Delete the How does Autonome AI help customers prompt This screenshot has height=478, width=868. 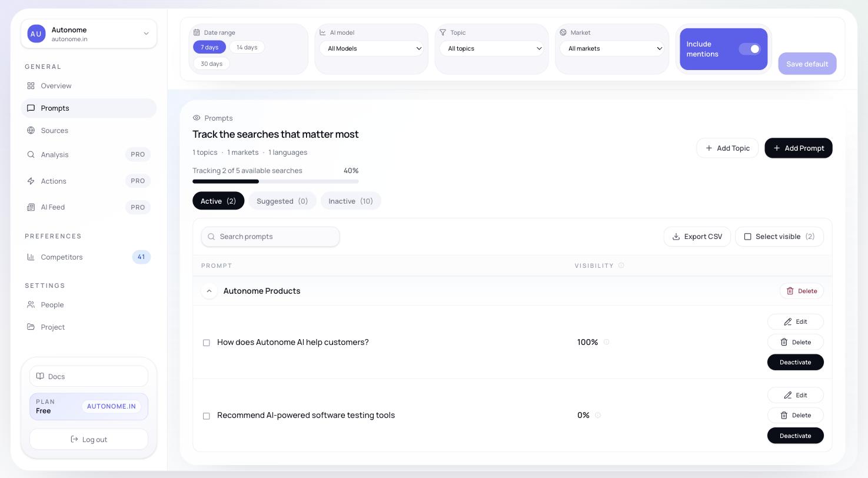[x=796, y=342]
